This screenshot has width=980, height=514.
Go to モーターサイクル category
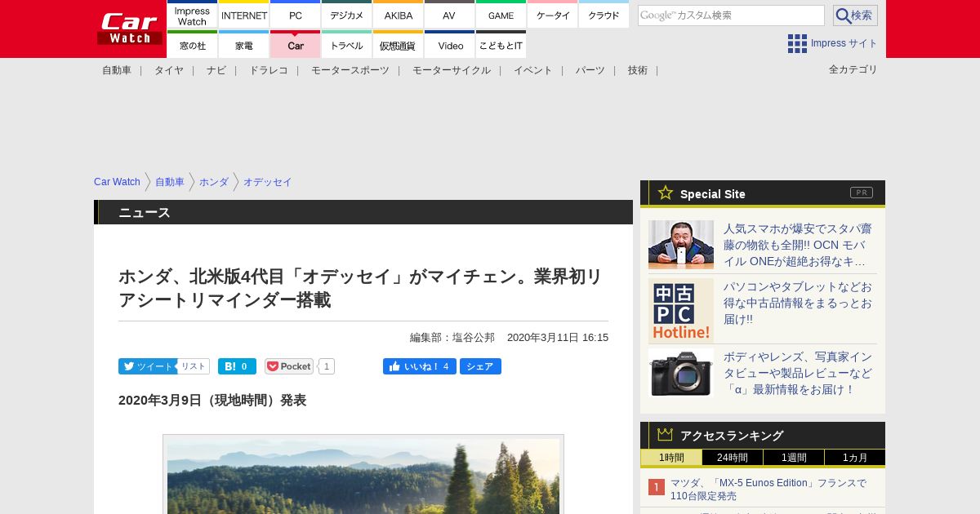point(452,70)
